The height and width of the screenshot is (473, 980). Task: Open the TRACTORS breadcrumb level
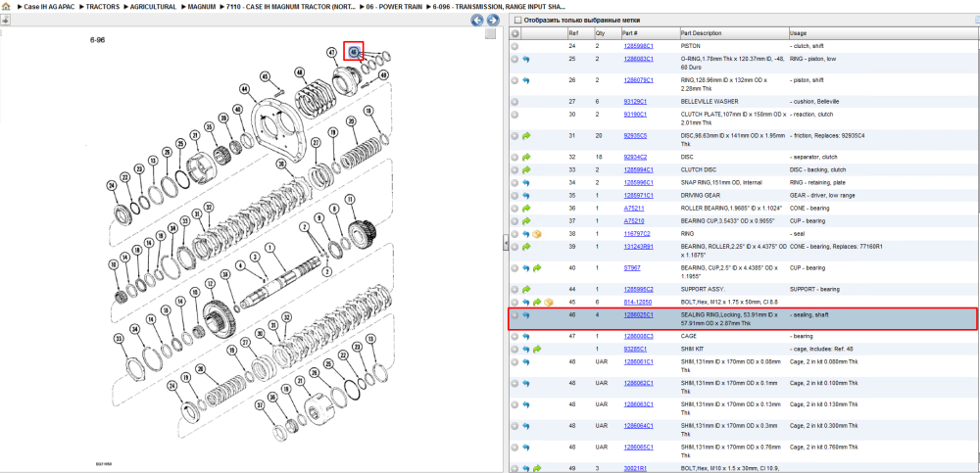click(x=103, y=7)
